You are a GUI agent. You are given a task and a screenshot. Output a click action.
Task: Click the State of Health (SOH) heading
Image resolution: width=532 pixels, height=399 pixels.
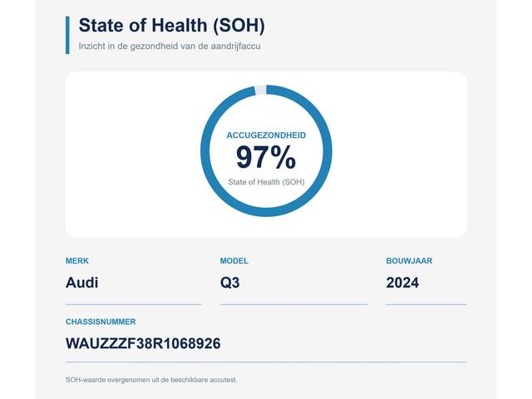click(172, 26)
